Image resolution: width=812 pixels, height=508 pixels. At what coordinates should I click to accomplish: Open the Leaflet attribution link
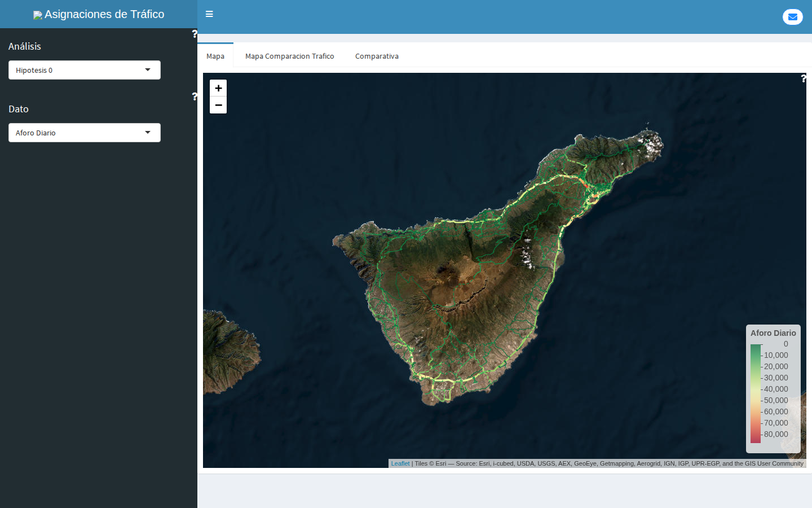(x=400, y=463)
